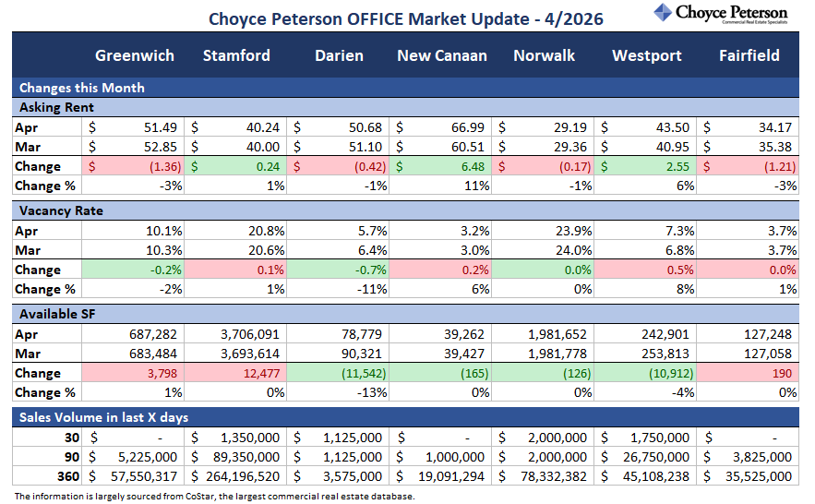Click New Canaan April rent 66.99
Image resolution: width=815 pixels, height=504 pixels.
coord(468,127)
